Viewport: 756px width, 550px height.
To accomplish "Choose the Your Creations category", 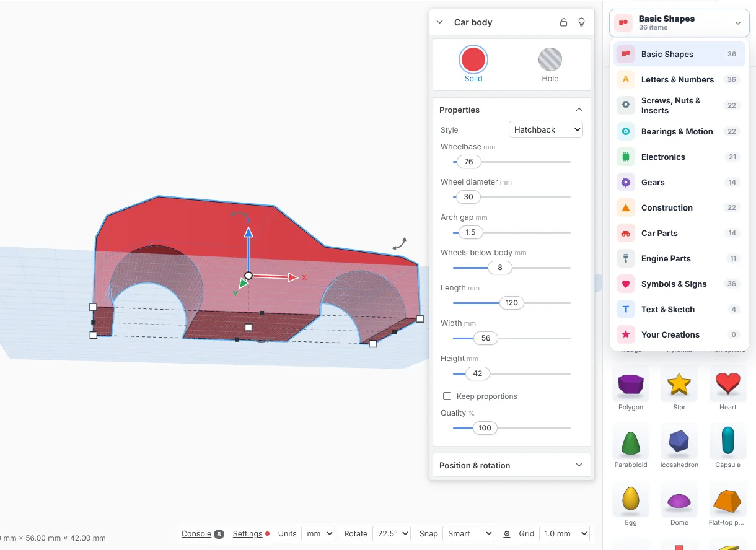I will (x=679, y=334).
